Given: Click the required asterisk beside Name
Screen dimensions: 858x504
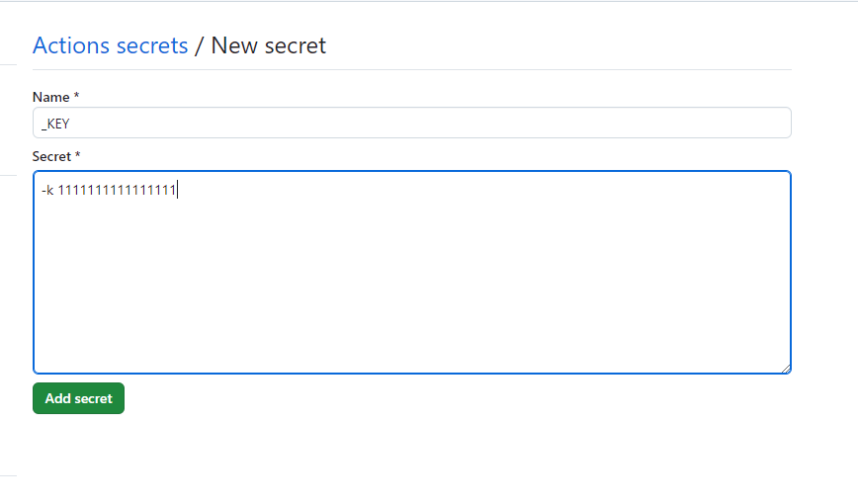Looking at the screenshot, I should [77, 96].
